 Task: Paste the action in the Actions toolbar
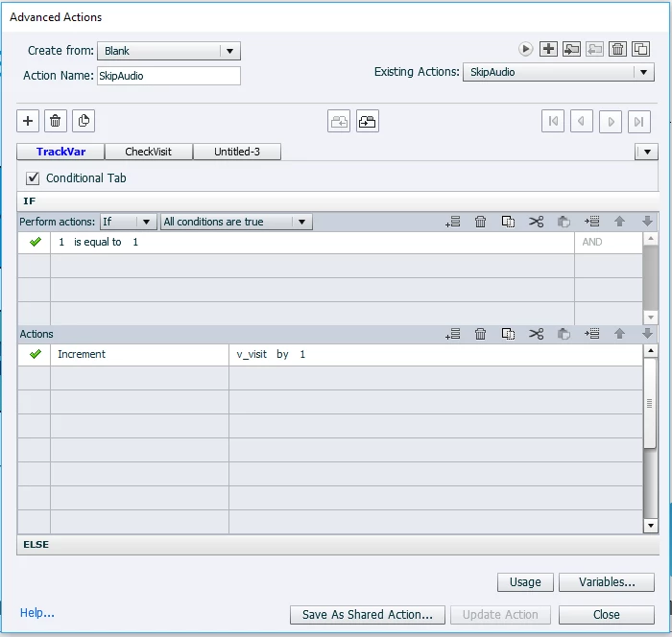(564, 334)
